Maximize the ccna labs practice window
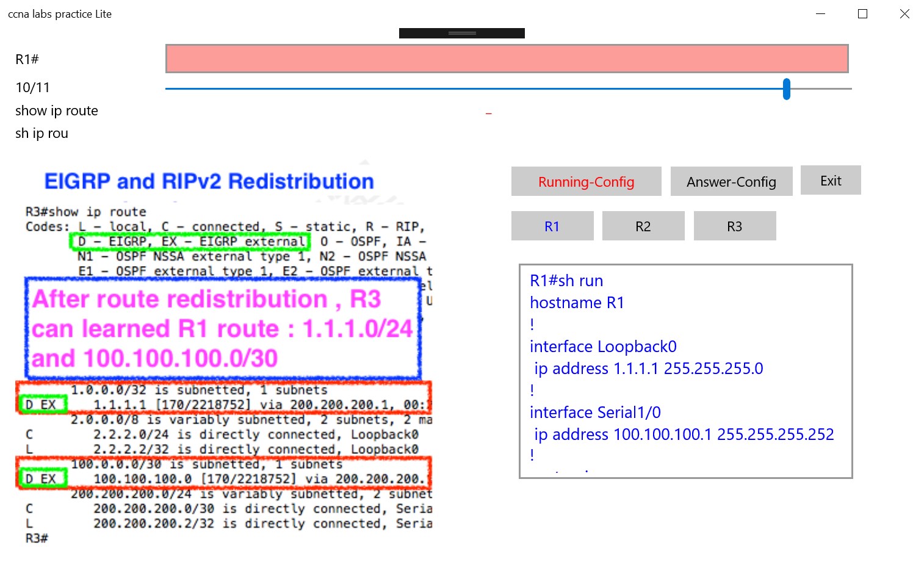 tap(862, 13)
